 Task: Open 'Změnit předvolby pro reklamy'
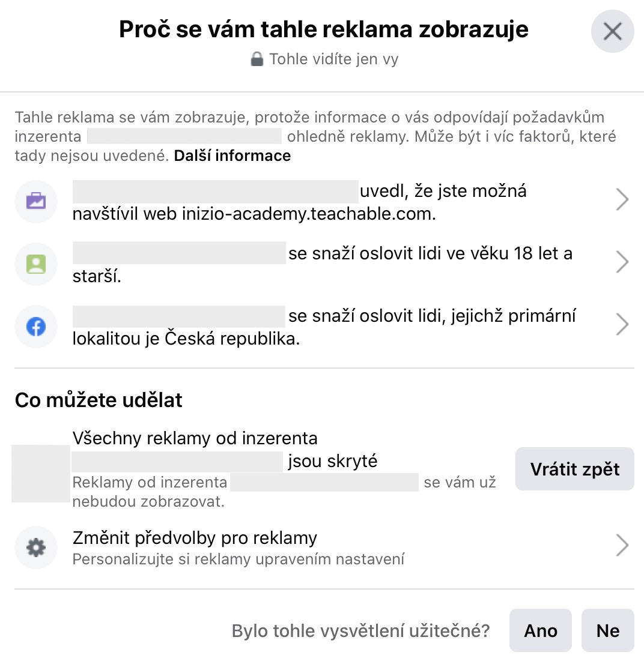[195, 538]
